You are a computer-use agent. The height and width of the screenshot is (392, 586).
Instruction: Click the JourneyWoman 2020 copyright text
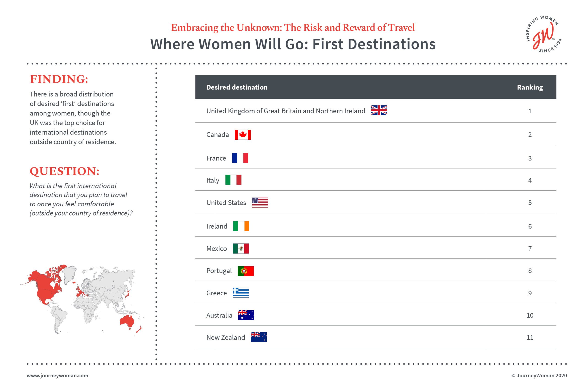(x=539, y=376)
